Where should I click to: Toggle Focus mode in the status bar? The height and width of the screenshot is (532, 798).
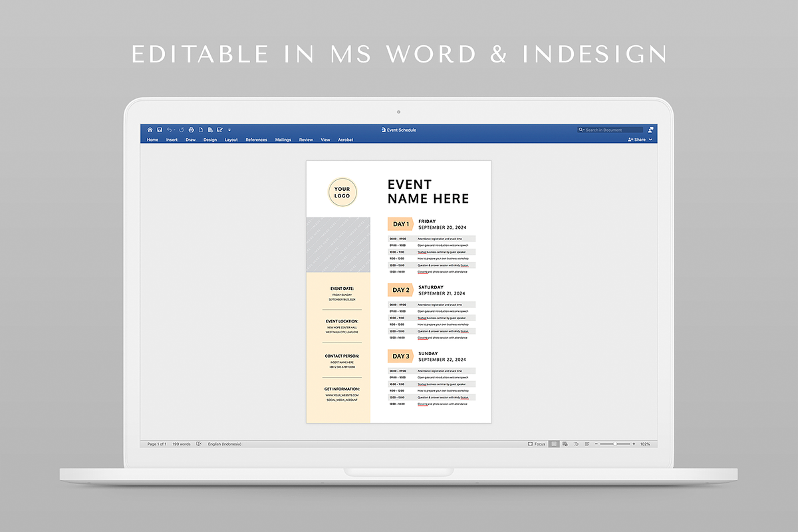point(536,444)
